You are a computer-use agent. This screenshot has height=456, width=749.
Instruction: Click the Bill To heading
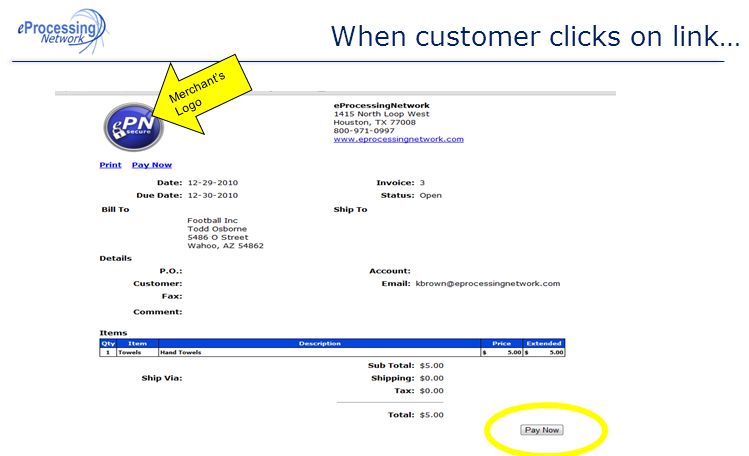tap(115, 209)
